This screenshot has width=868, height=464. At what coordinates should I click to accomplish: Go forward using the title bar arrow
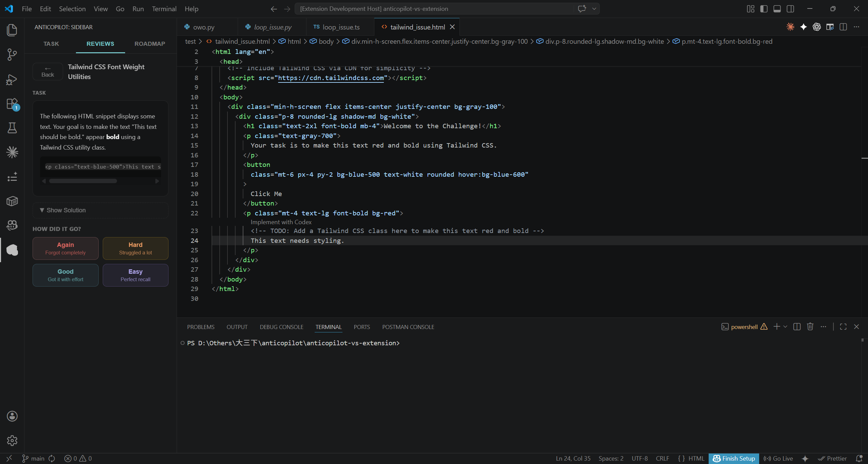click(x=287, y=9)
